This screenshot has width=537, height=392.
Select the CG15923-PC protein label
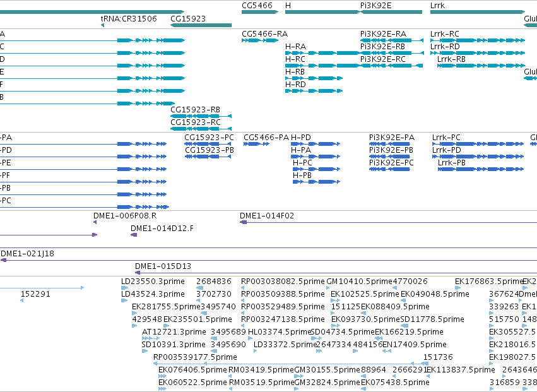[x=209, y=138]
